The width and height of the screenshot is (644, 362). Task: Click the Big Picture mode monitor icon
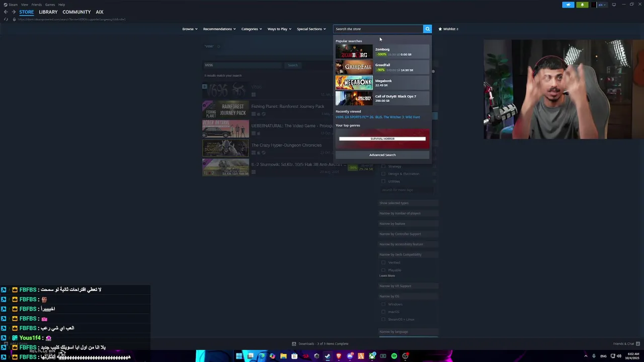pos(614,5)
